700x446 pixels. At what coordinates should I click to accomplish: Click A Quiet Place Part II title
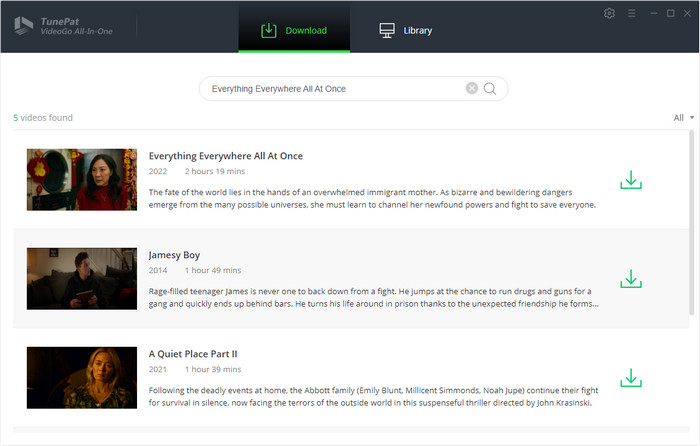pos(192,354)
